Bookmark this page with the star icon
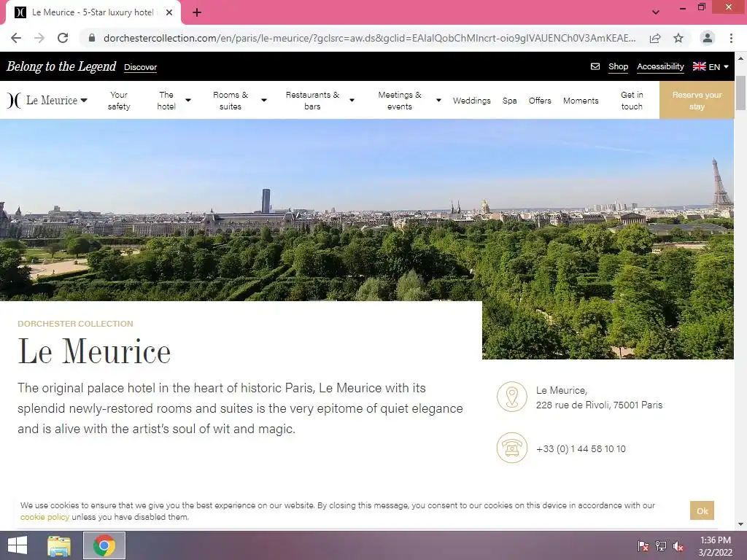The height and width of the screenshot is (560, 747). click(678, 38)
